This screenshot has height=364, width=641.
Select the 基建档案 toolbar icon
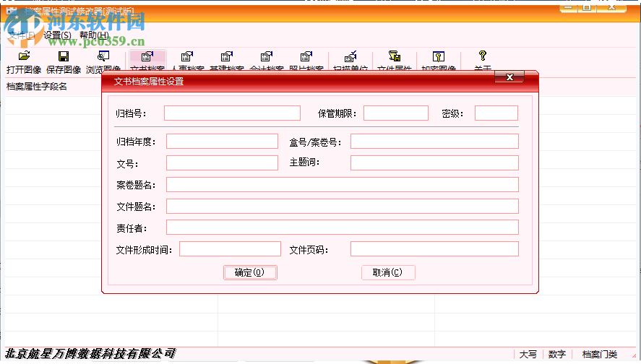[x=227, y=56]
